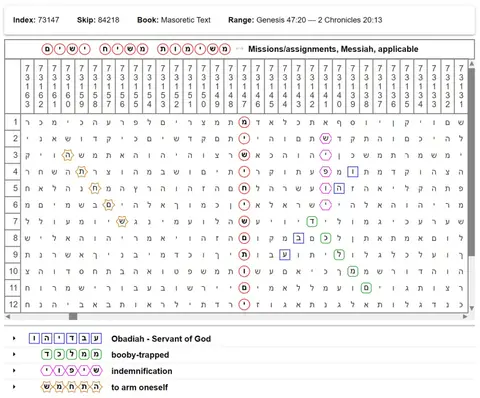Click the blue square letter in row 9
The image size is (480, 398).
pos(285,255)
